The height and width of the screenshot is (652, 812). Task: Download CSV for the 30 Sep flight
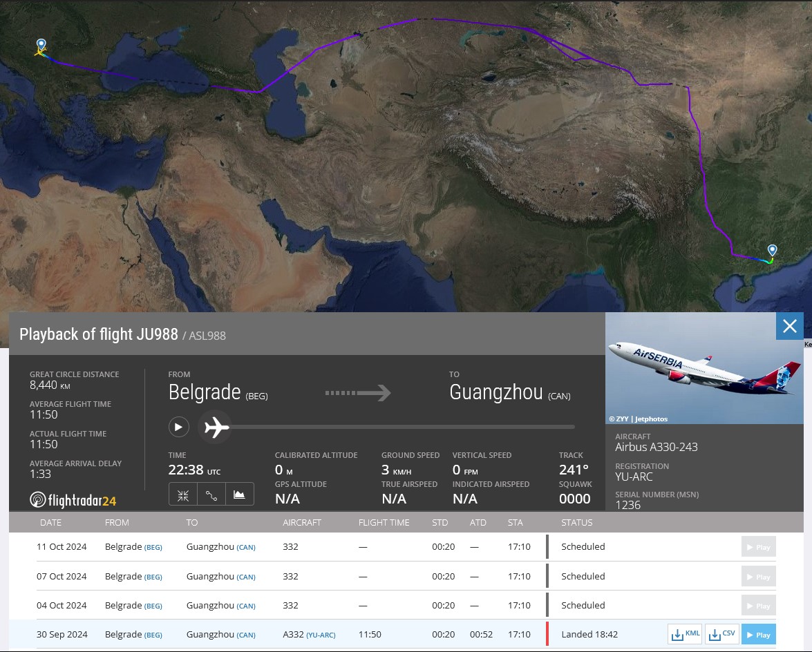722,635
